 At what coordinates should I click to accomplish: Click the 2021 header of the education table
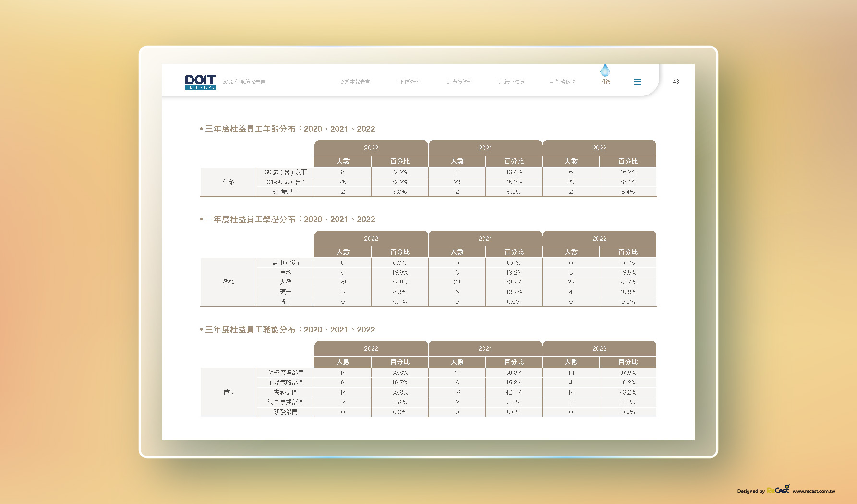[485, 239]
